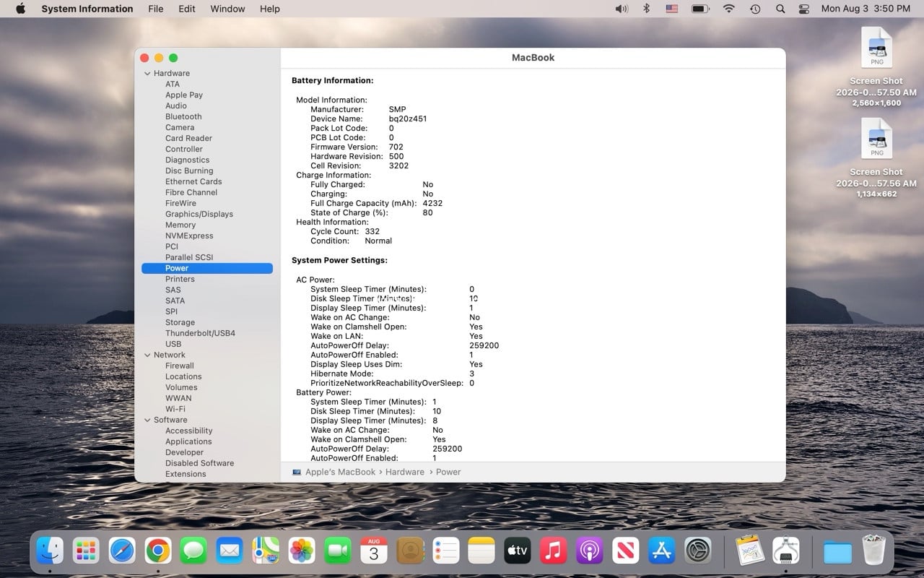Open Podcasts from the Dock
The width and height of the screenshot is (924, 578).
click(590, 551)
